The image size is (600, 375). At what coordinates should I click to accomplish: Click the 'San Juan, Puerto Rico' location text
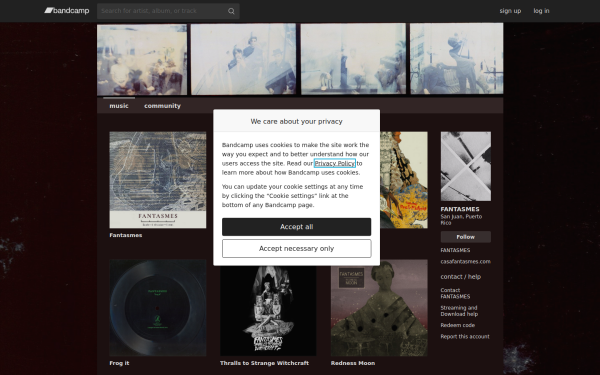[461, 220]
